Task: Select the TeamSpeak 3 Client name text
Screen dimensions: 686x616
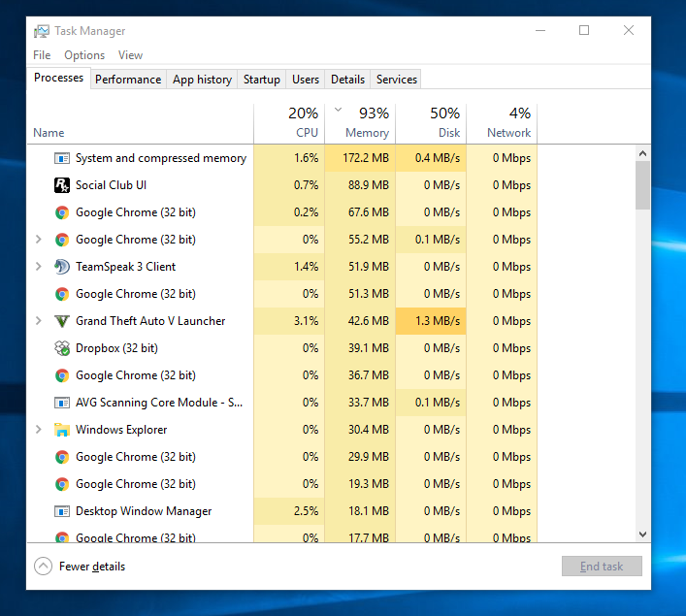Action: (125, 267)
